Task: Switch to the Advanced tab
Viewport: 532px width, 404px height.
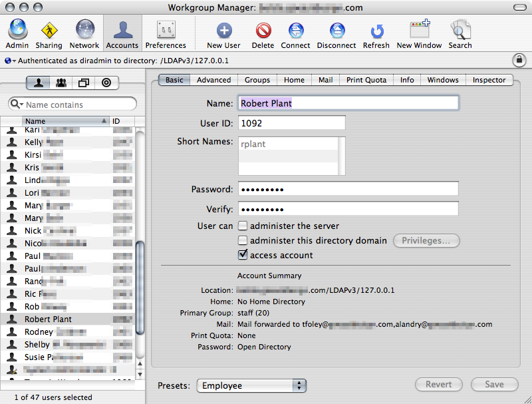Action: 213,80
